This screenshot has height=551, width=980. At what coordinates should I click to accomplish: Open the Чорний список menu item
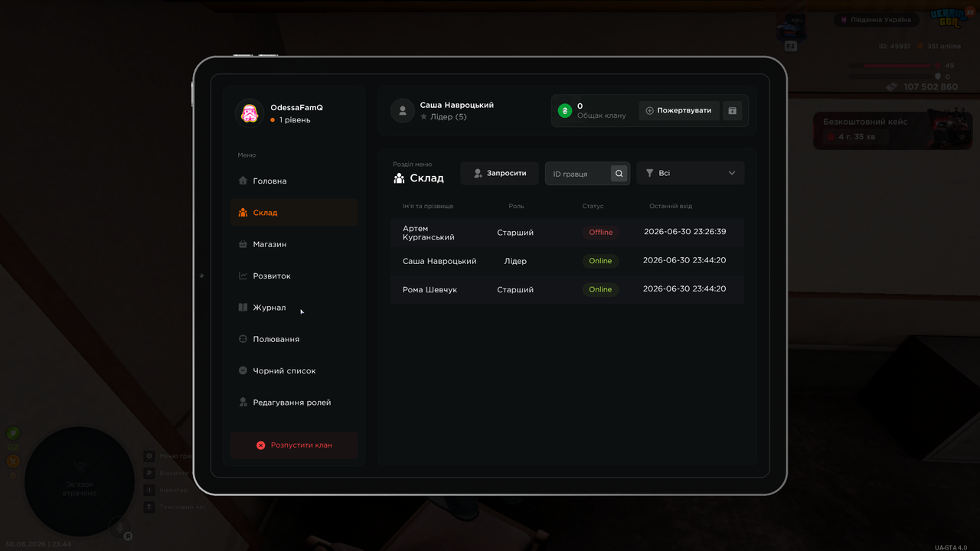[x=294, y=371]
